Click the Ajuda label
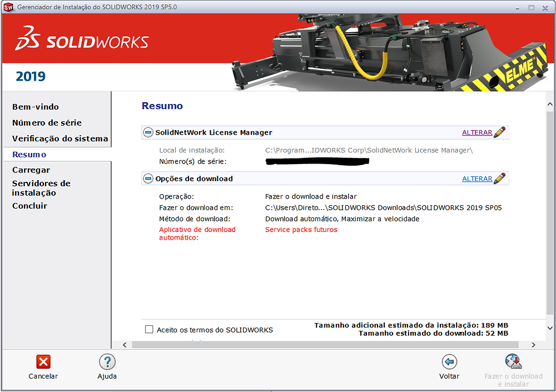Viewport: 556px width, 392px height. [x=107, y=376]
